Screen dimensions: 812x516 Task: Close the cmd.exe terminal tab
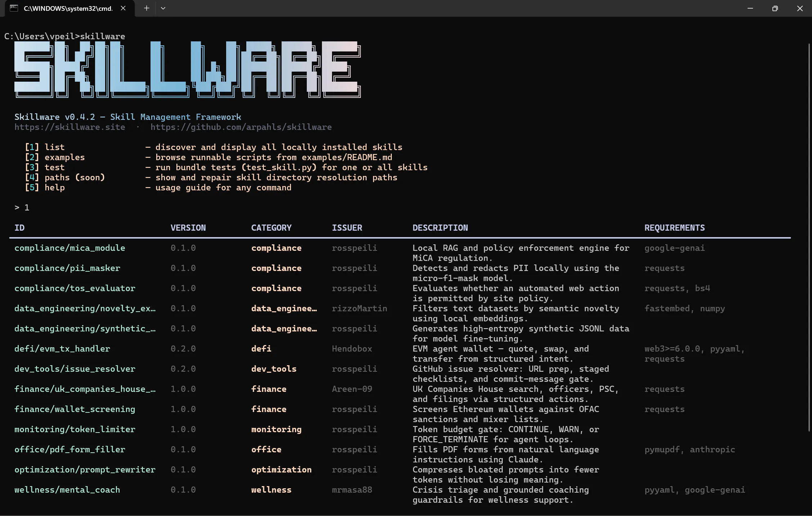[123, 8]
